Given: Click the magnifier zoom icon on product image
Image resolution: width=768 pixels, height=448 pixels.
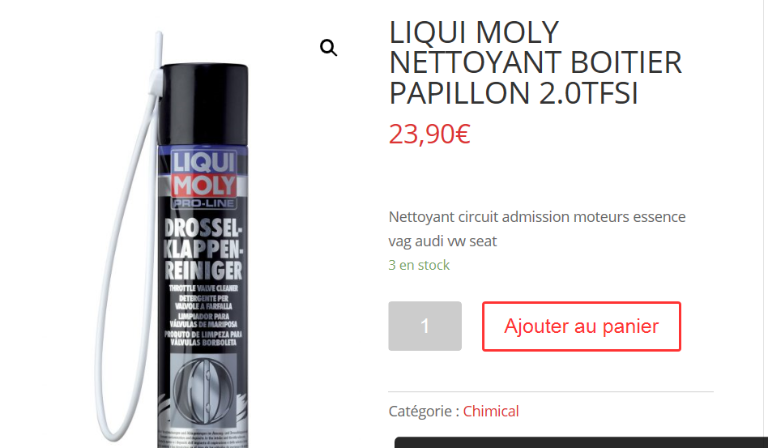Looking at the screenshot, I should point(328,48).
